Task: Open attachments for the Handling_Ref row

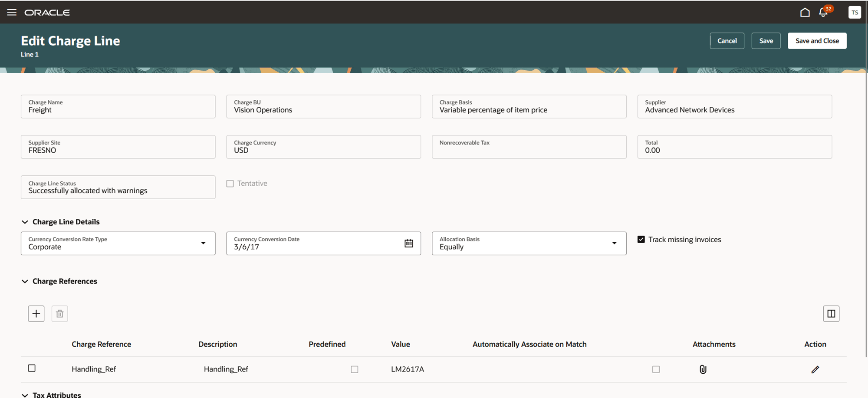Action: pyautogui.click(x=703, y=369)
